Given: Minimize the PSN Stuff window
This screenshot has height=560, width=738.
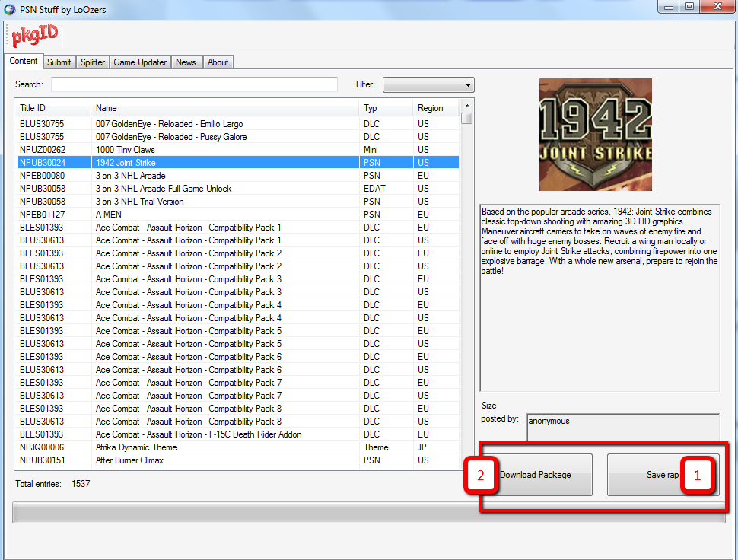Looking at the screenshot, I should pyautogui.click(x=668, y=7).
